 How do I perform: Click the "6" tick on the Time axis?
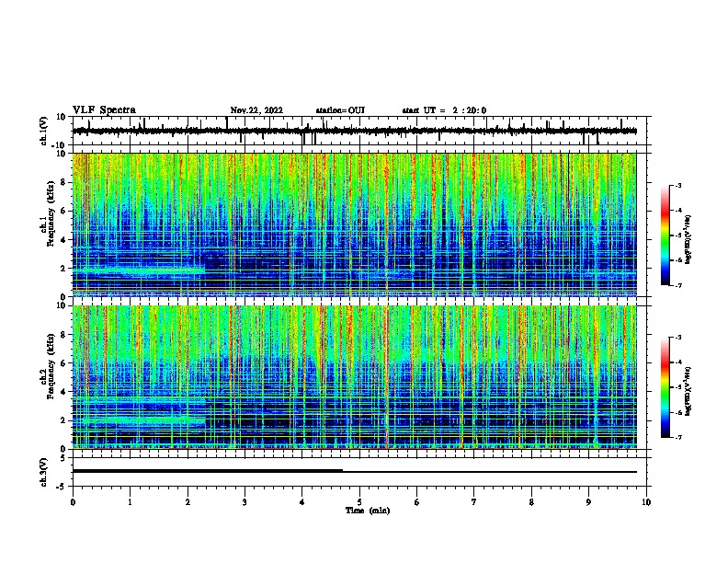417,502
